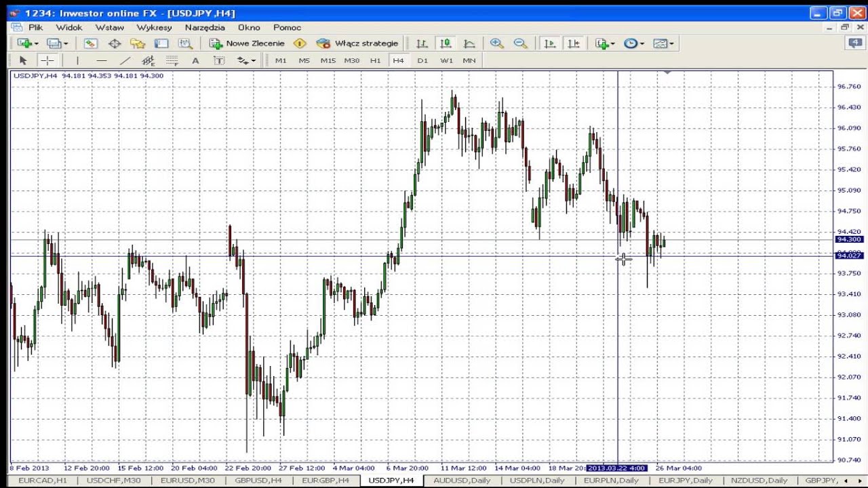
Task: Switch timeframe to H1
Action: 375,60
